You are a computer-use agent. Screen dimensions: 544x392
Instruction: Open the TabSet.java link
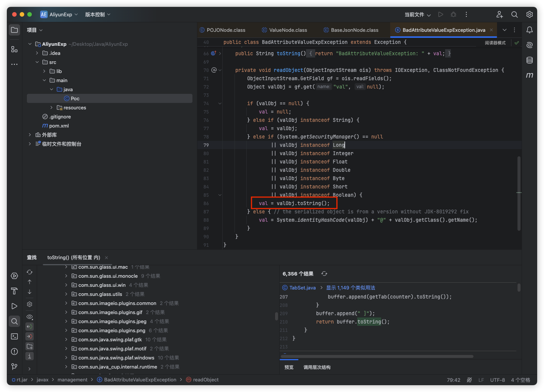click(x=302, y=288)
